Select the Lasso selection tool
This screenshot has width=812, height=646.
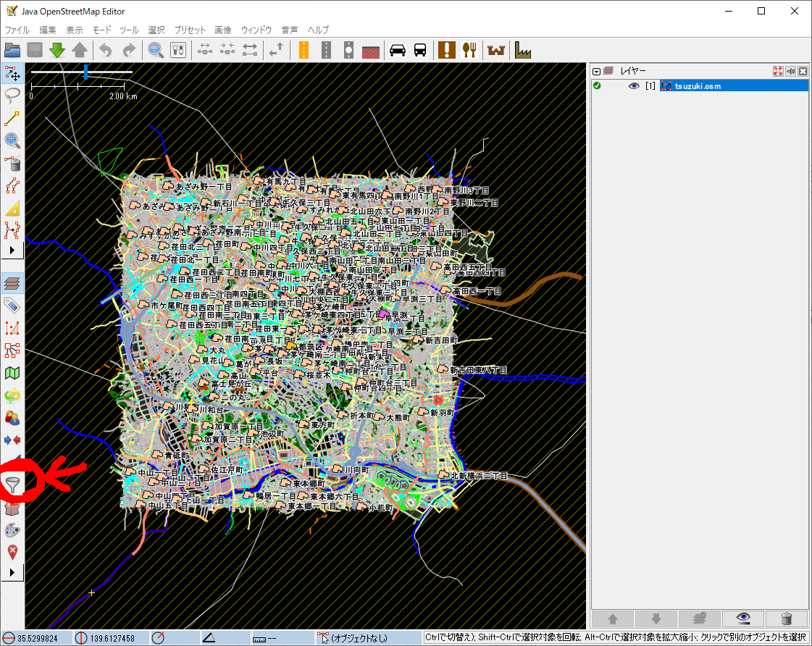[x=12, y=96]
